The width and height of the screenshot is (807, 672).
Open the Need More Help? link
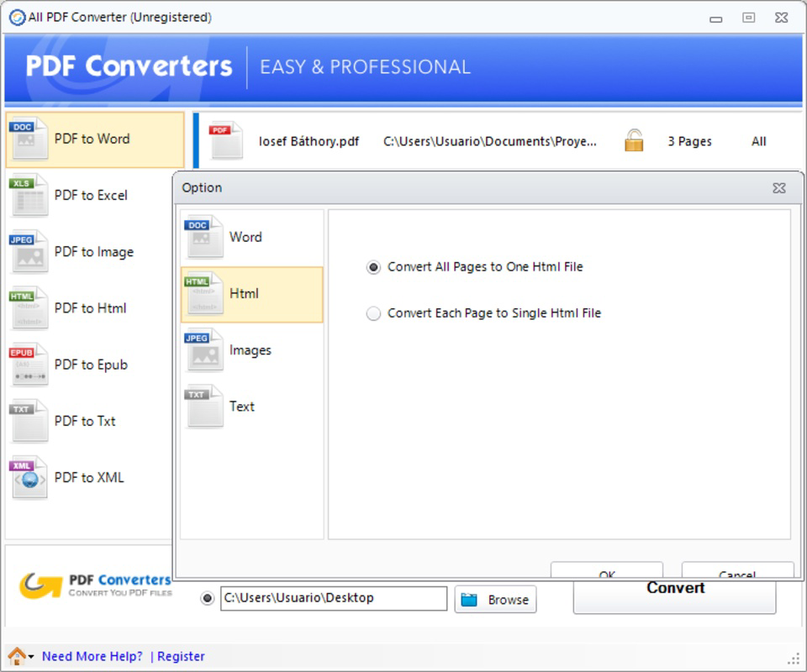(x=92, y=657)
